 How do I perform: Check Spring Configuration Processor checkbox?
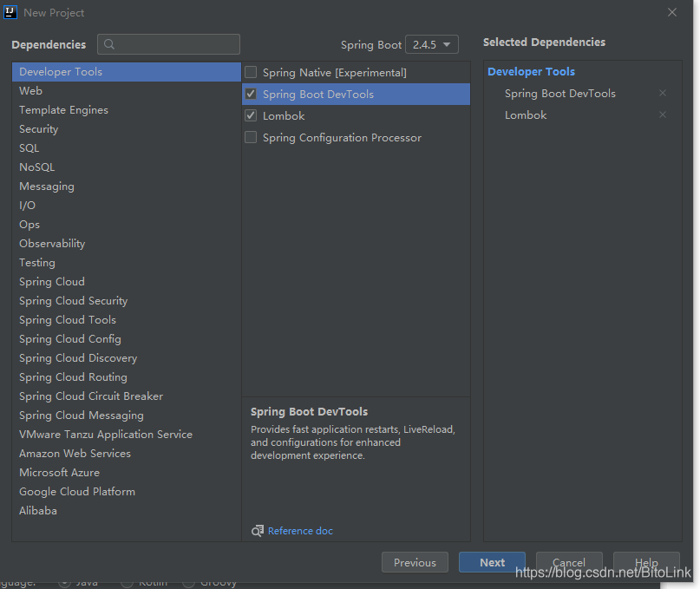click(251, 137)
